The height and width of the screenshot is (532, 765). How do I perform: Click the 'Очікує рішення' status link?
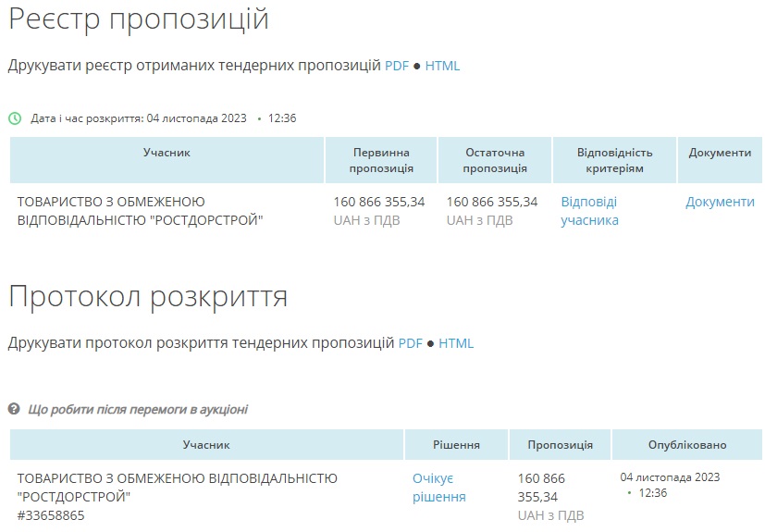(439, 488)
